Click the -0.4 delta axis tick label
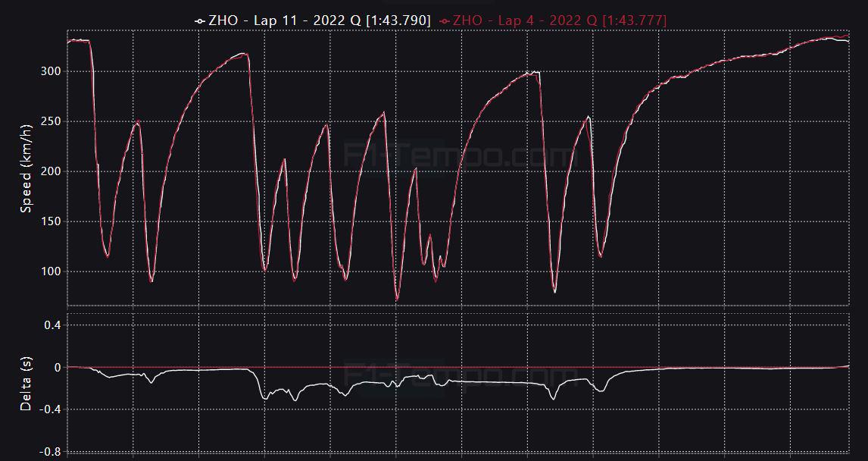Viewport: 868px width, 461px height. tap(50, 409)
